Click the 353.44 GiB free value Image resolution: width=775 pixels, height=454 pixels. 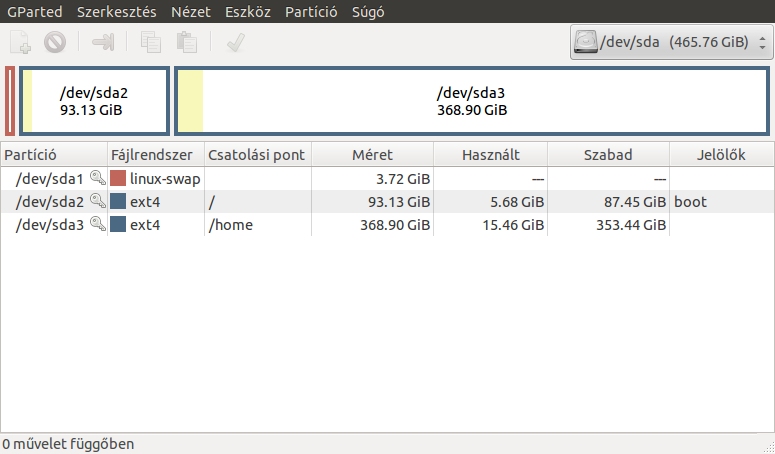point(631,225)
